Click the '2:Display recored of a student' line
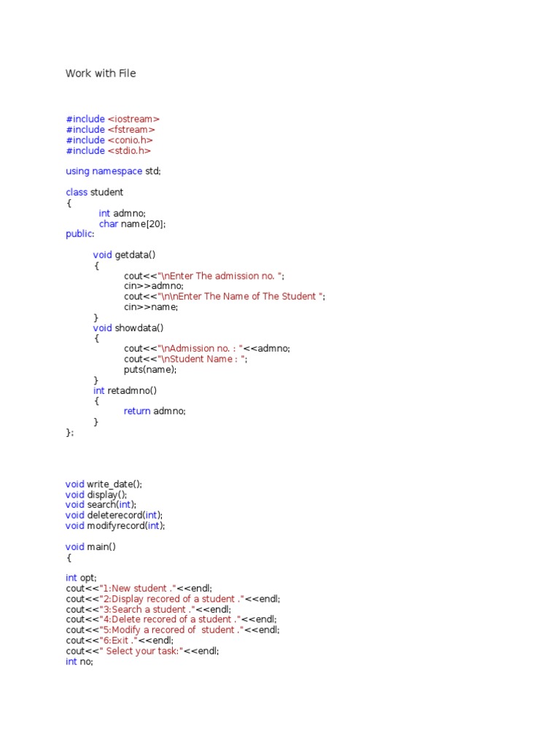Image resolution: width=560 pixels, height=747 pixels. [173, 599]
